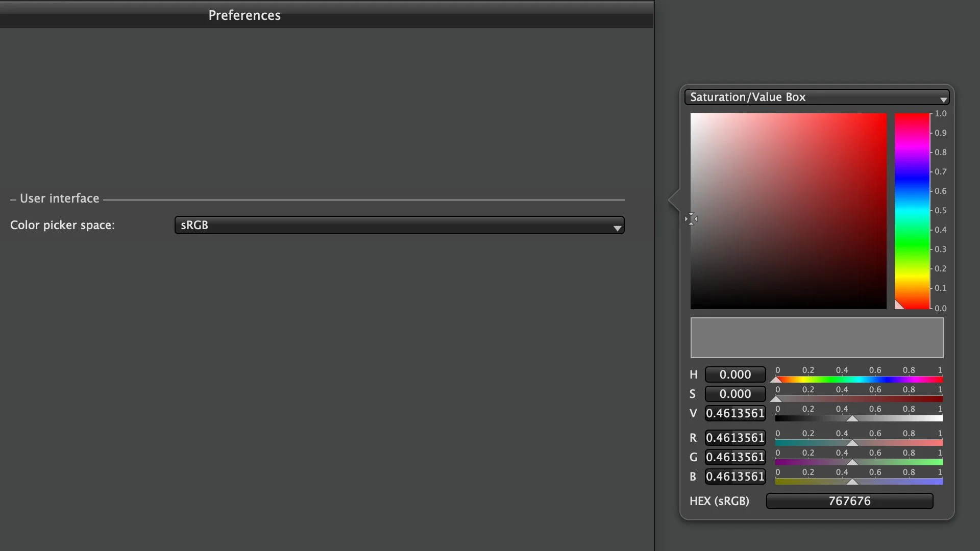The height and width of the screenshot is (551, 980).
Task: Click the gray current color preview bar
Action: tap(816, 338)
